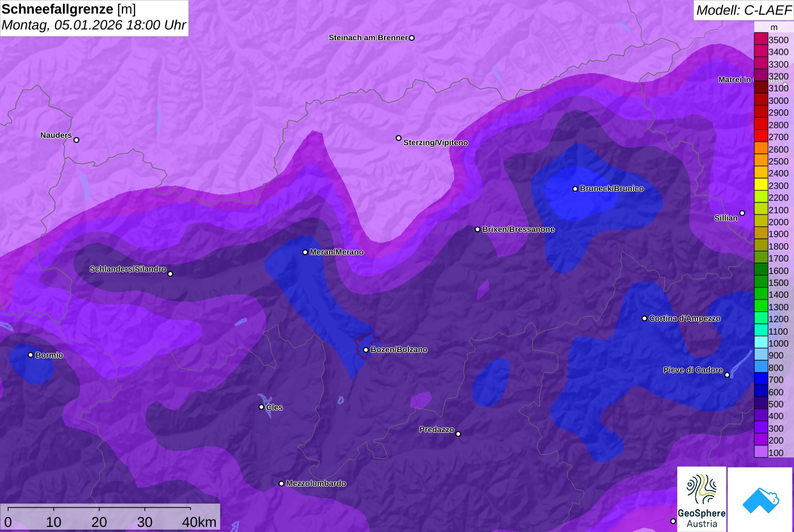Click the '200' legend value
This screenshot has width=794, height=532.
776,440
